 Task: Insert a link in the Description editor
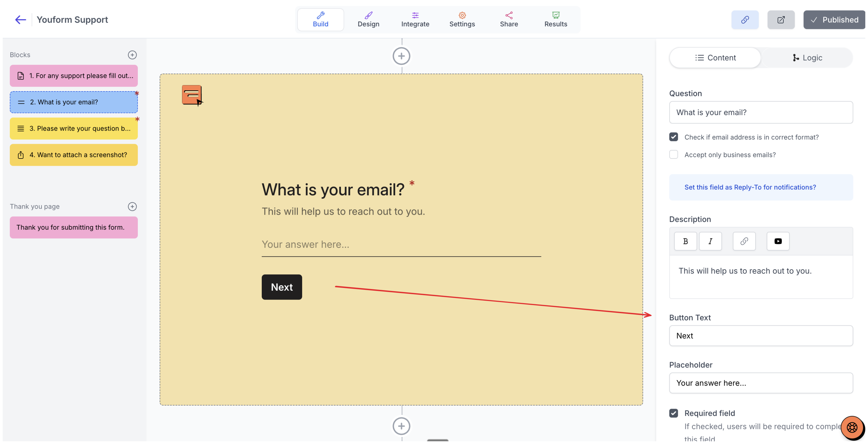pyautogui.click(x=744, y=241)
